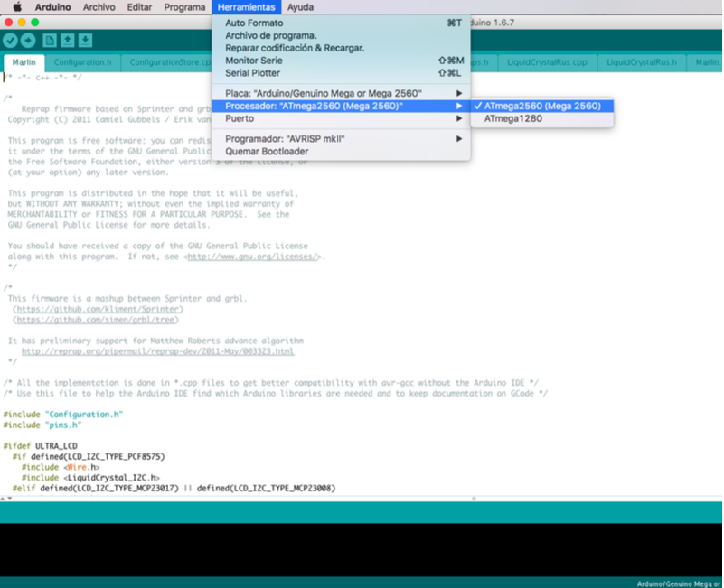The image size is (724, 588).
Task: Open the Apple menu
Action: coord(17,7)
